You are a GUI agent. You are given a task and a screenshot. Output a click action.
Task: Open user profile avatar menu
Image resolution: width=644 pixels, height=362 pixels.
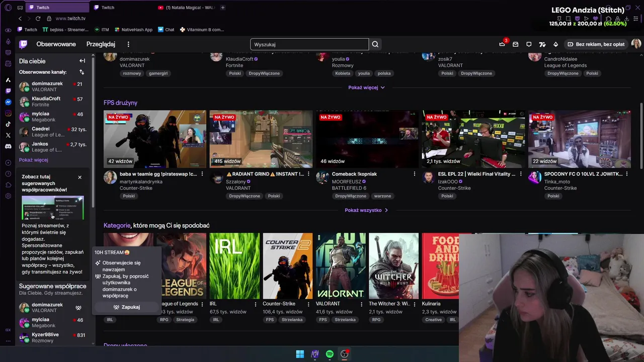tap(636, 44)
